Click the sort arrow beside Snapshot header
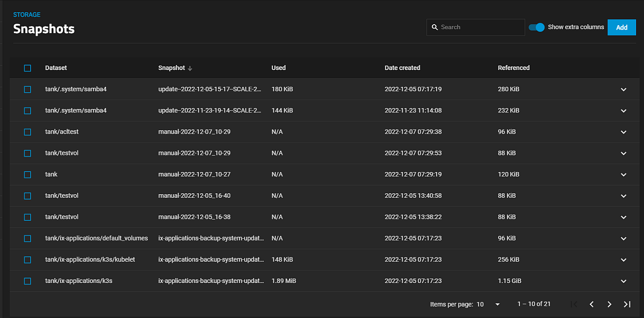This screenshot has width=644, height=318. tap(190, 68)
